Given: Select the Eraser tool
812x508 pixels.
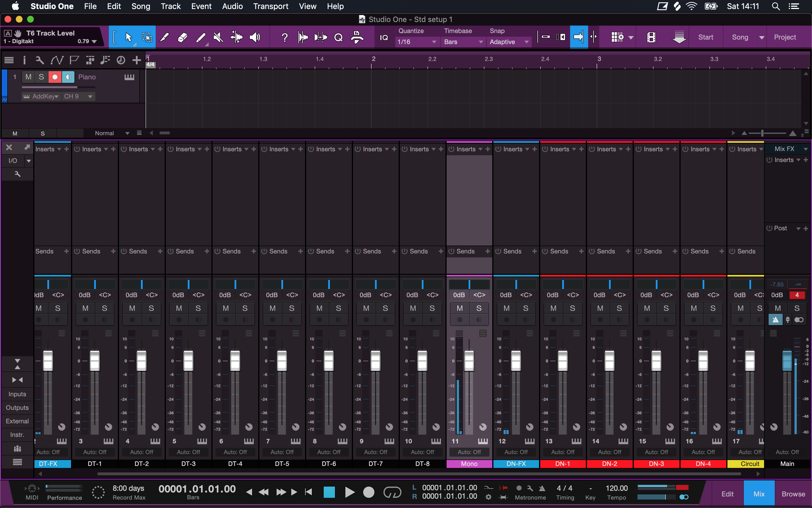Looking at the screenshot, I should [182, 37].
